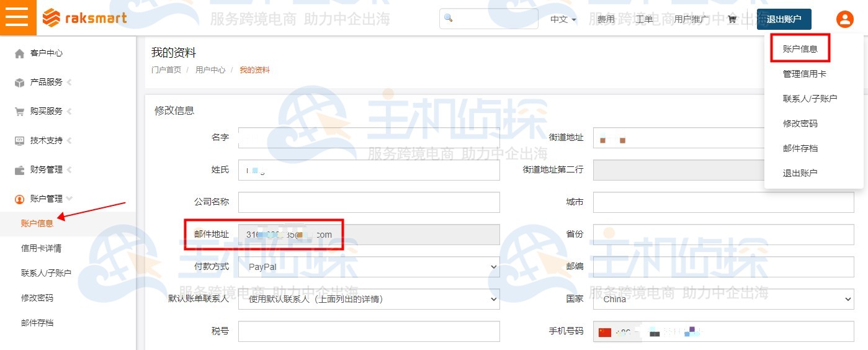Select 信用卡详情 in the sidebar
This screenshot has height=350, width=868.
tap(41, 248)
